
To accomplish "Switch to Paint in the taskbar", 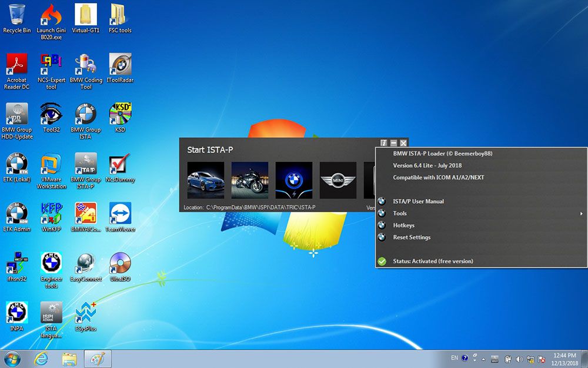I will pyautogui.click(x=98, y=359).
